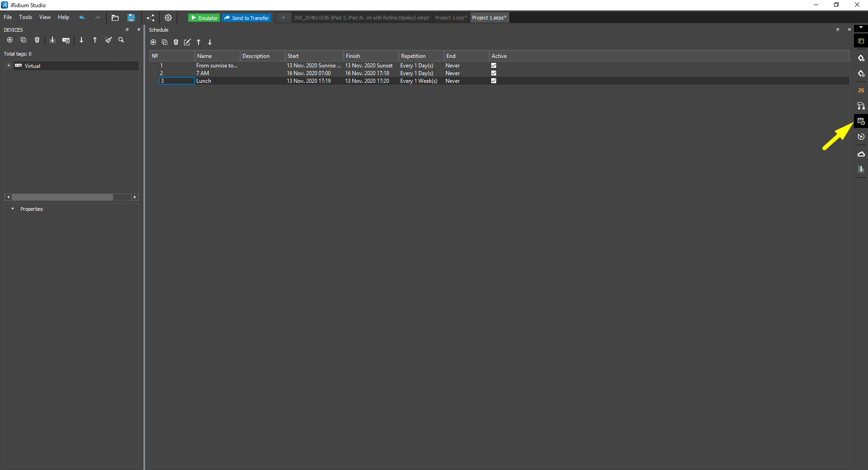Open the device search icon in DEVICES panel

tap(121, 40)
